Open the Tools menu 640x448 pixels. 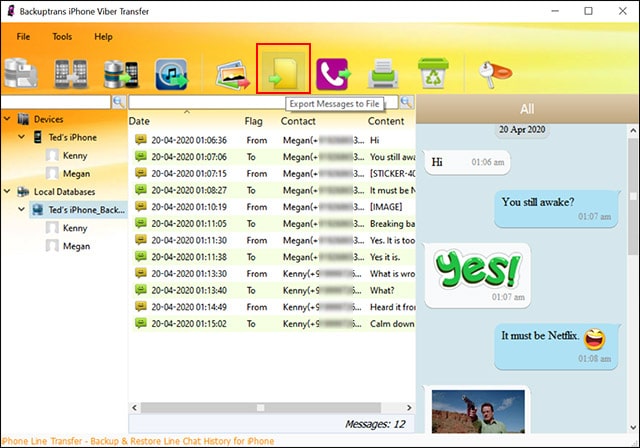[x=62, y=37]
